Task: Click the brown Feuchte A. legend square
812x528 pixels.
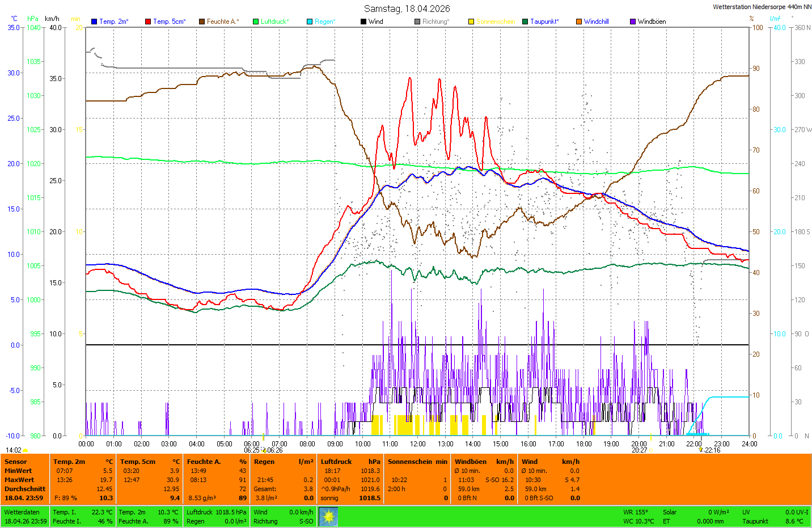Action: click(202, 22)
